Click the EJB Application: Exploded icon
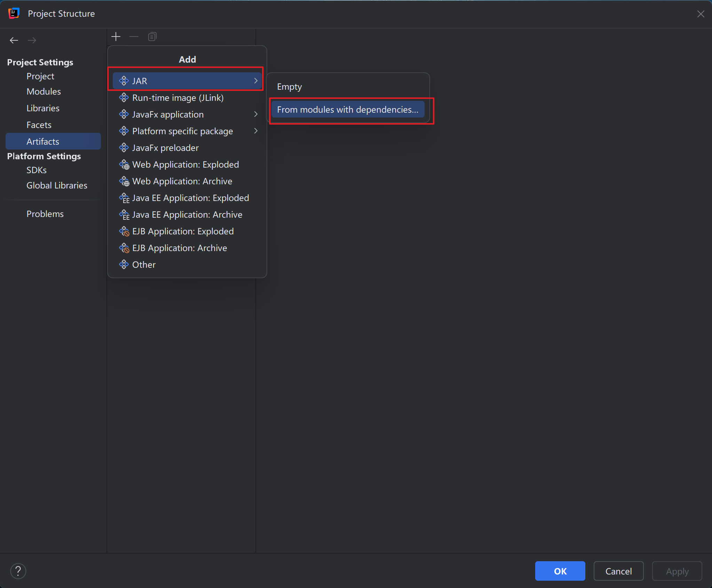 coord(124,231)
